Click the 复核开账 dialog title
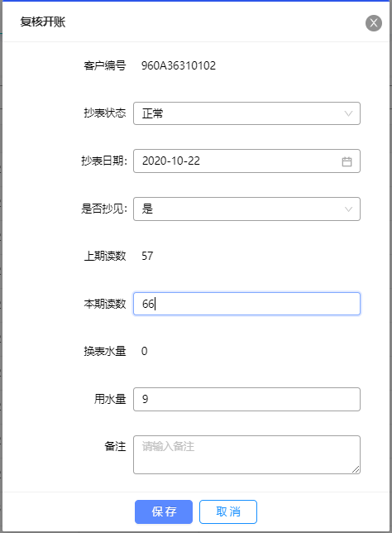This screenshot has width=392, height=533. click(43, 22)
